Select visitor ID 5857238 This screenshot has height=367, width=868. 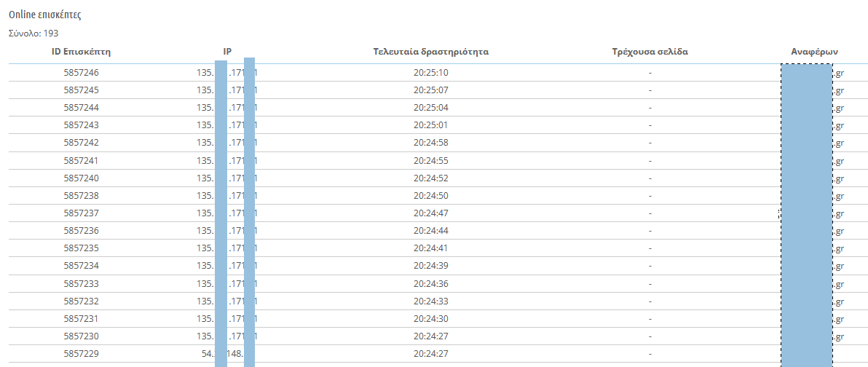pos(82,196)
